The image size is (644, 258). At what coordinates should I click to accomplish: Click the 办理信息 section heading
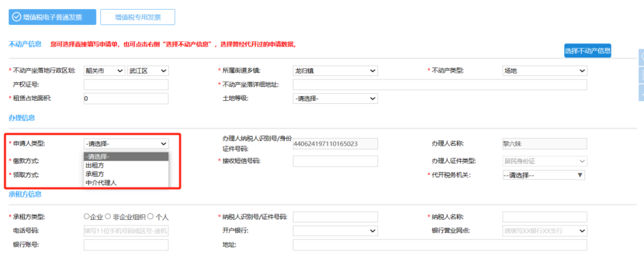tap(22, 118)
